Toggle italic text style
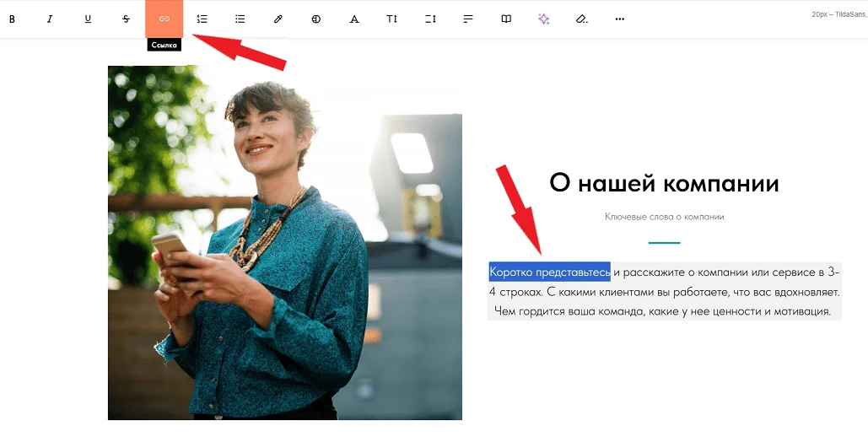Image resolution: width=868 pixels, height=442 pixels. point(50,19)
